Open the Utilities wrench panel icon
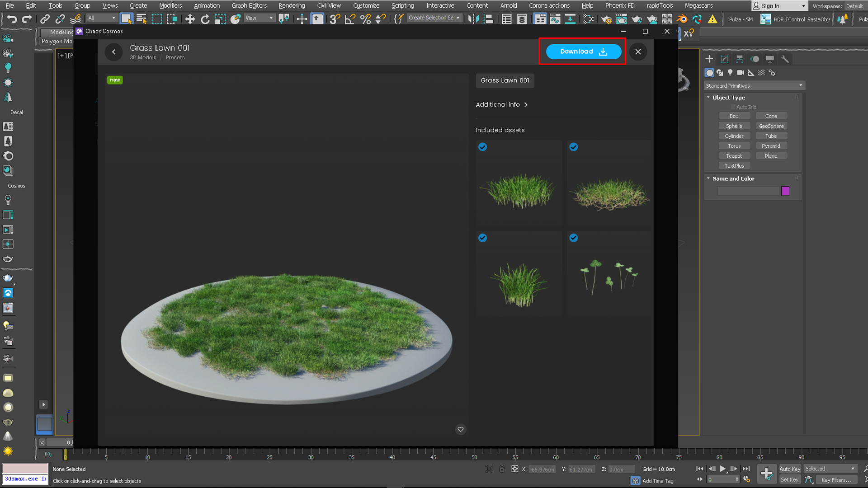The height and width of the screenshot is (488, 868). (x=785, y=59)
